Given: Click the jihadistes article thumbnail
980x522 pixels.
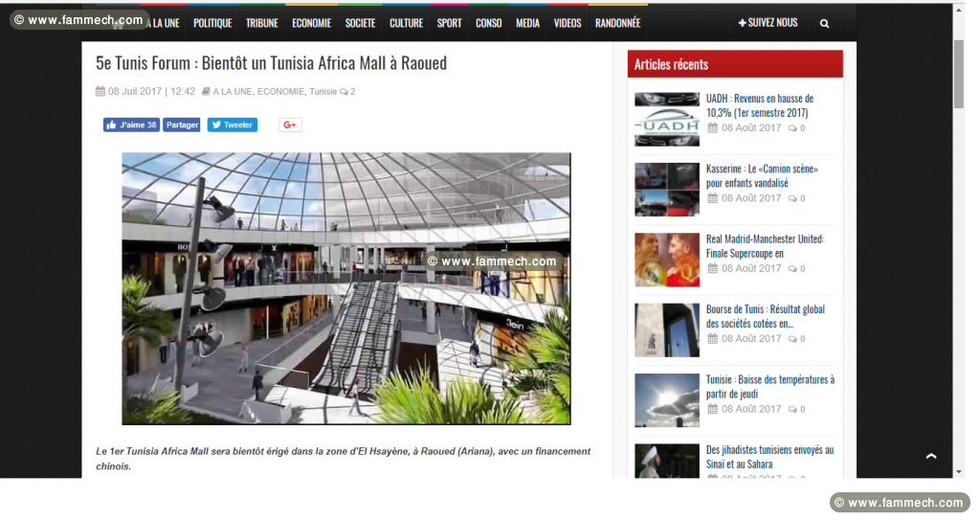Looking at the screenshot, I should [x=667, y=461].
